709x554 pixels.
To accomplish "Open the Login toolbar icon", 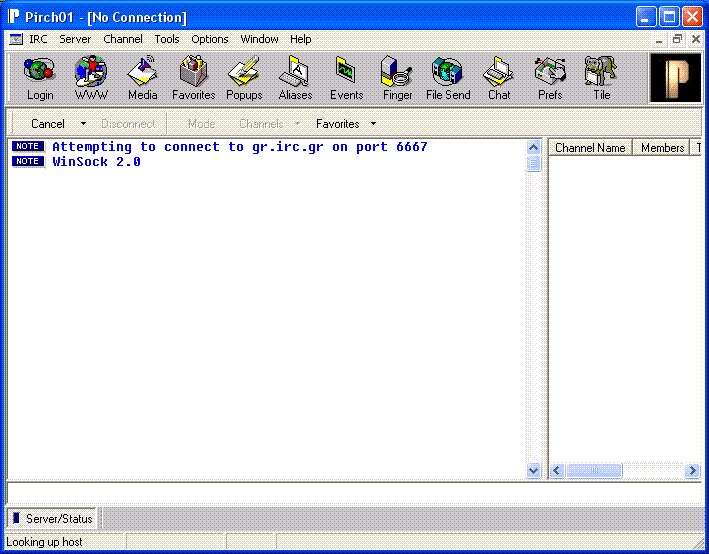I will click(40, 78).
